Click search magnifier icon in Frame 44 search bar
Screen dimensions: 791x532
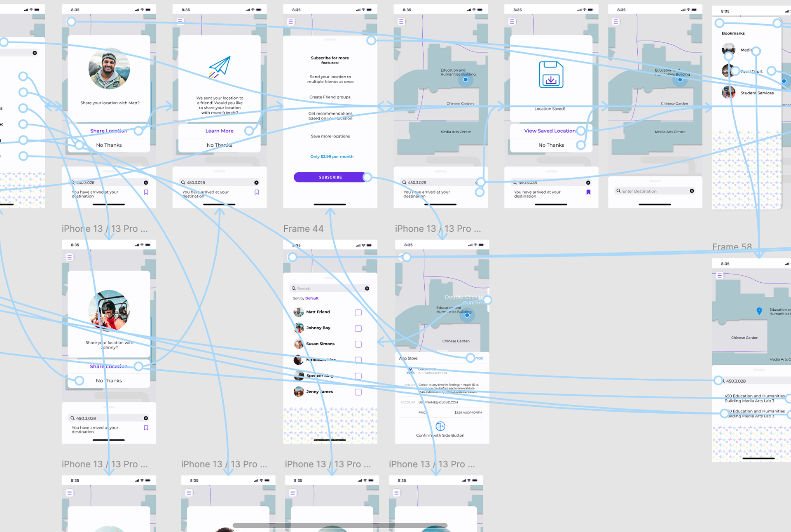point(294,288)
